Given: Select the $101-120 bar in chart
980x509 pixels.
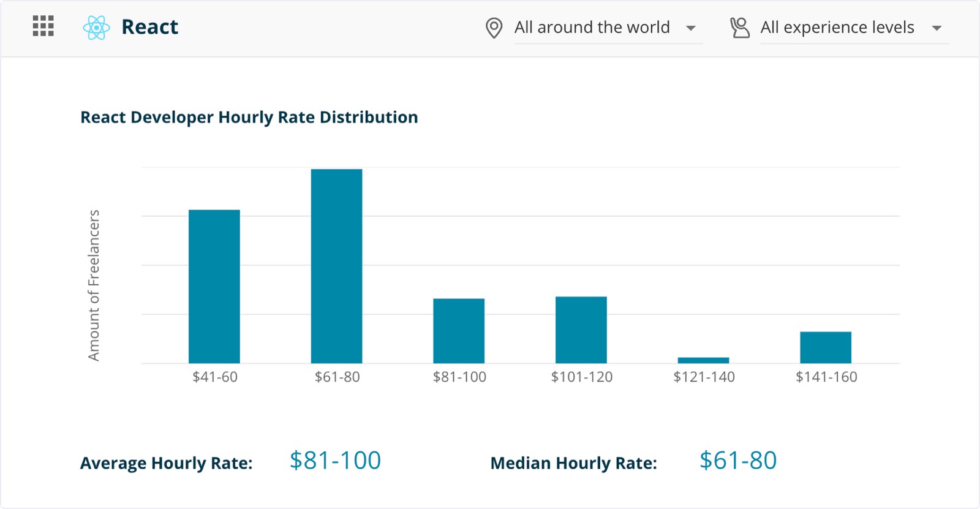Looking at the screenshot, I should pos(581,330).
